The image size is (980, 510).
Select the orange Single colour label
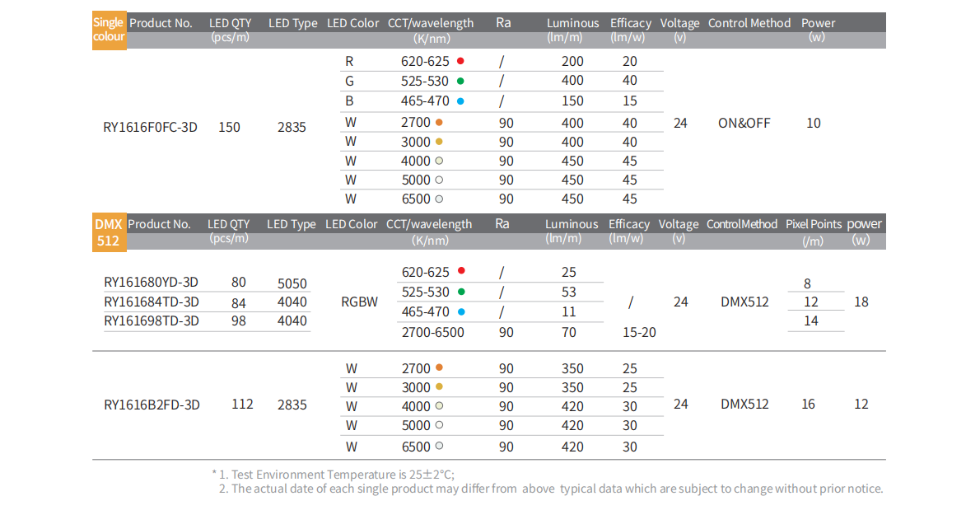click(109, 30)
